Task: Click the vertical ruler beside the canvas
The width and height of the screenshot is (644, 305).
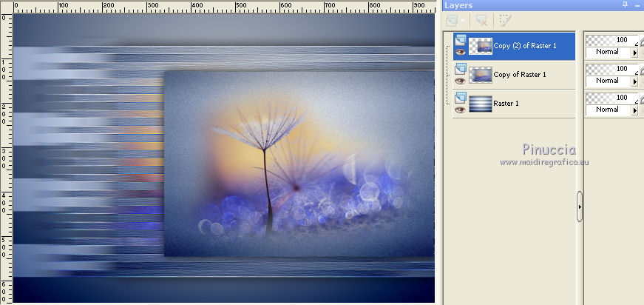Action: (6, 158)
